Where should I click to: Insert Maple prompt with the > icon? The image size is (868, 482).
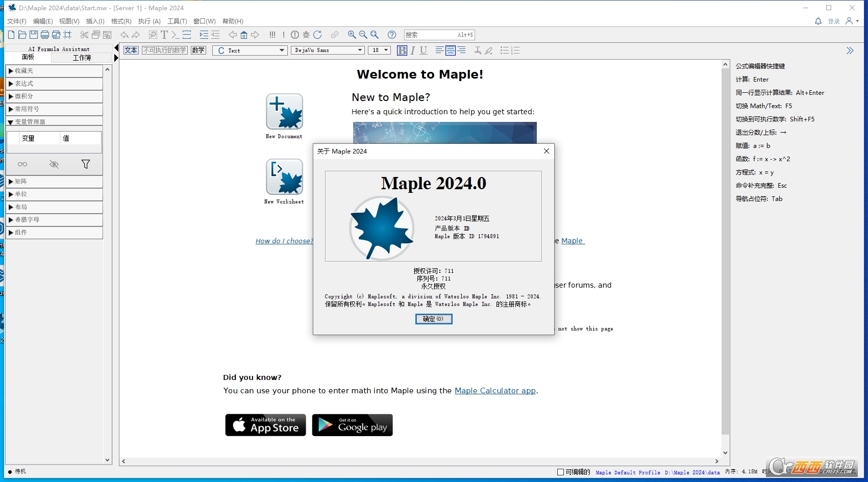pyautogui.click(x=175, y=35)
